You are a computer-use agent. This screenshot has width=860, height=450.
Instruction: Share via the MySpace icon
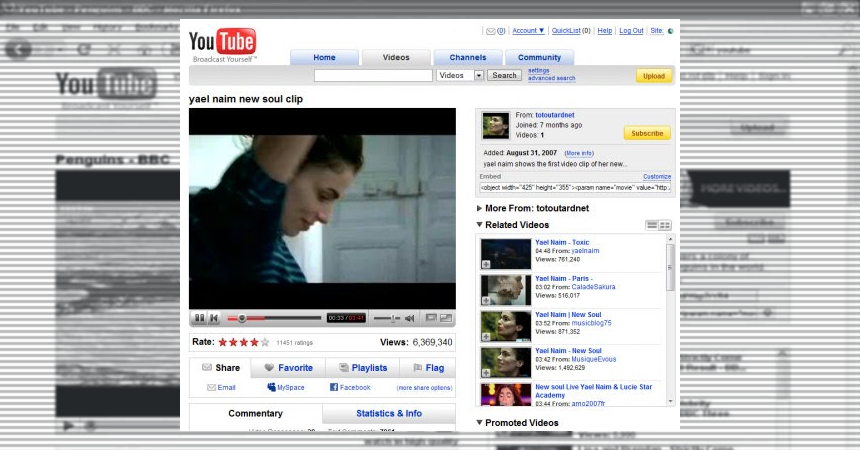click(270, 387)
